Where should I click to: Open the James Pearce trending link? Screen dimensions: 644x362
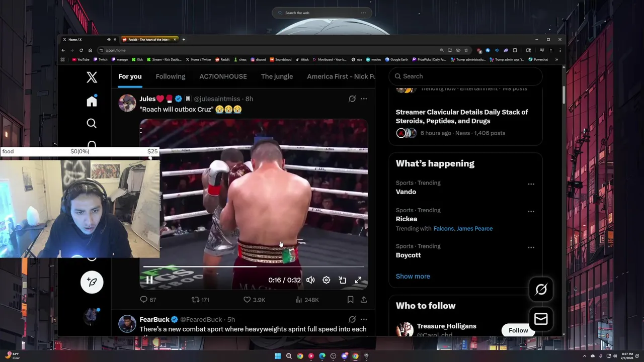click(x=474, y=228)
